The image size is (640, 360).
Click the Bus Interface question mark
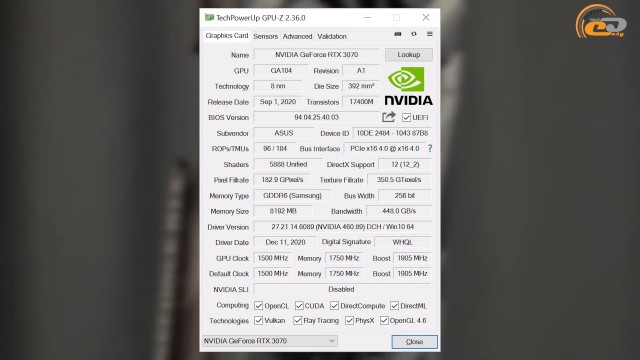(430, 149)
